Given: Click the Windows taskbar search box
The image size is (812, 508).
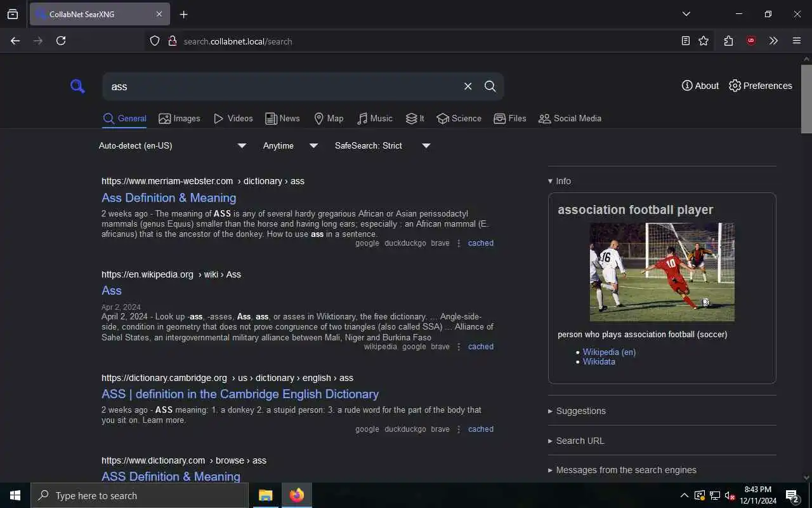Looking at the screenshot, I should (x=140, y=495).
